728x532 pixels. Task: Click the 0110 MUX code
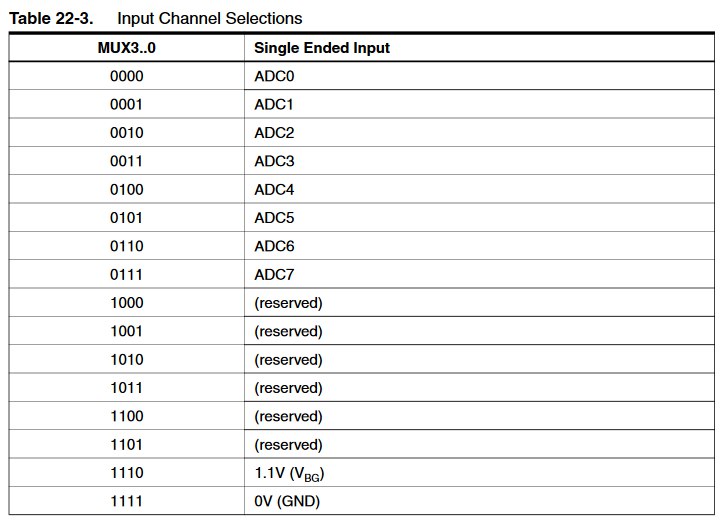point(127,246)
